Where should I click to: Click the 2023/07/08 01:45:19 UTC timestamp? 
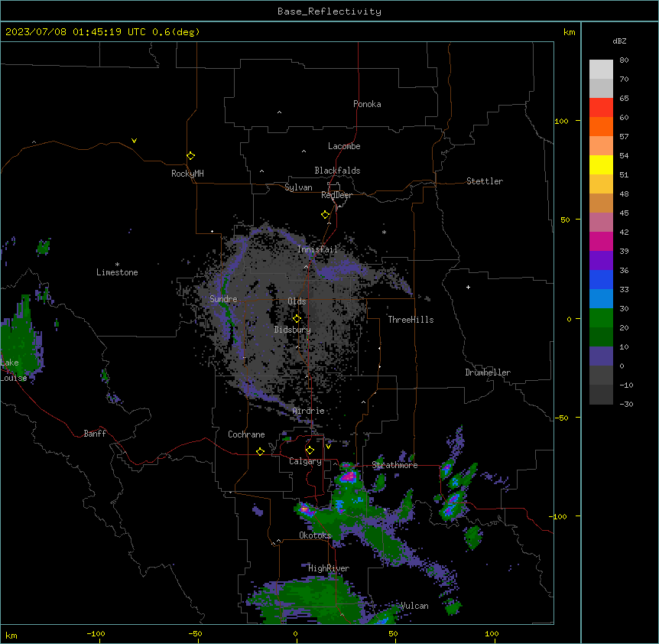click(76, 32)
